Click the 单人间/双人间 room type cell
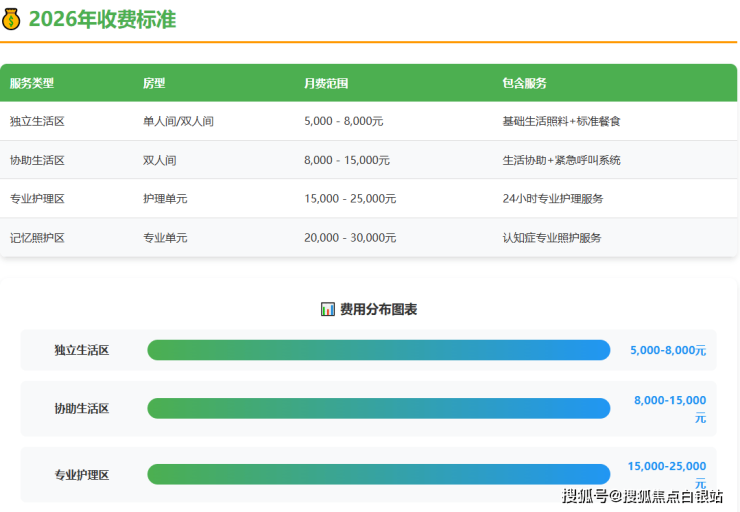The height and width of the screenshot is (512, 740). (178, 121)
